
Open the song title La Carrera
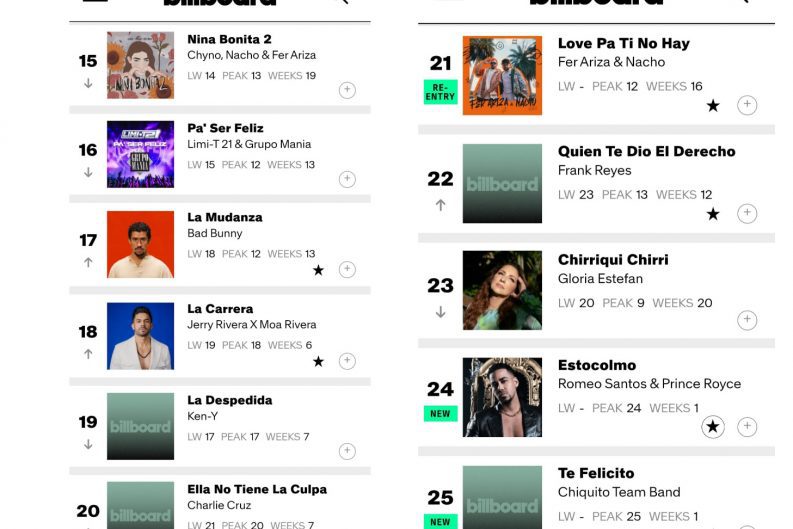220,309
